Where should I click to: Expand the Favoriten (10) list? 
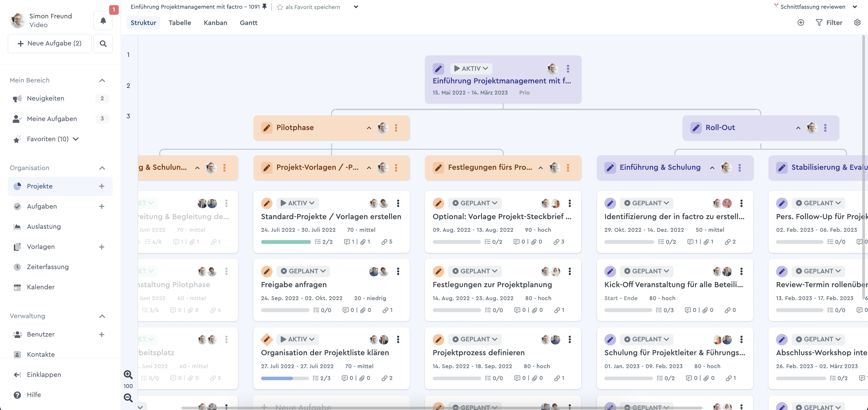point(76,139)
